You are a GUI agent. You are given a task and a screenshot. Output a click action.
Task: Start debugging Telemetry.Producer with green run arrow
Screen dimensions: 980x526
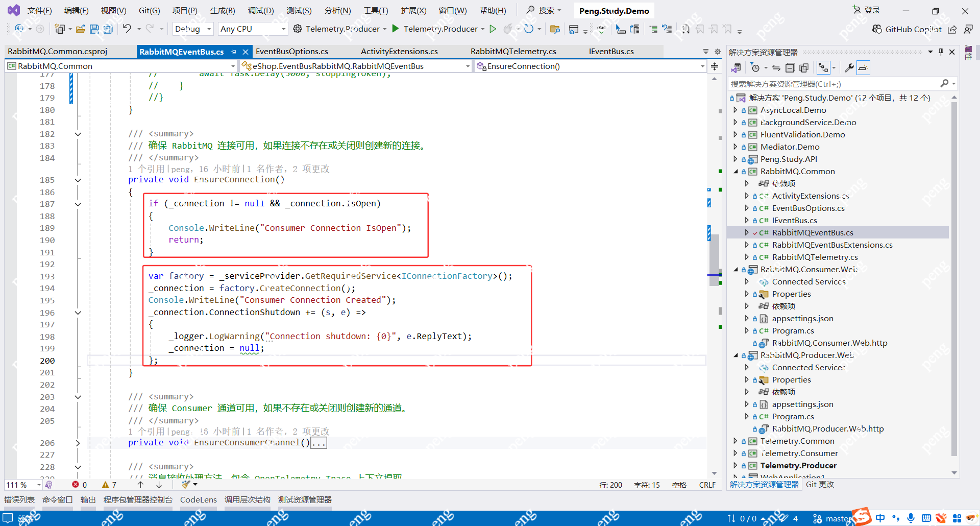click(396, 29)
